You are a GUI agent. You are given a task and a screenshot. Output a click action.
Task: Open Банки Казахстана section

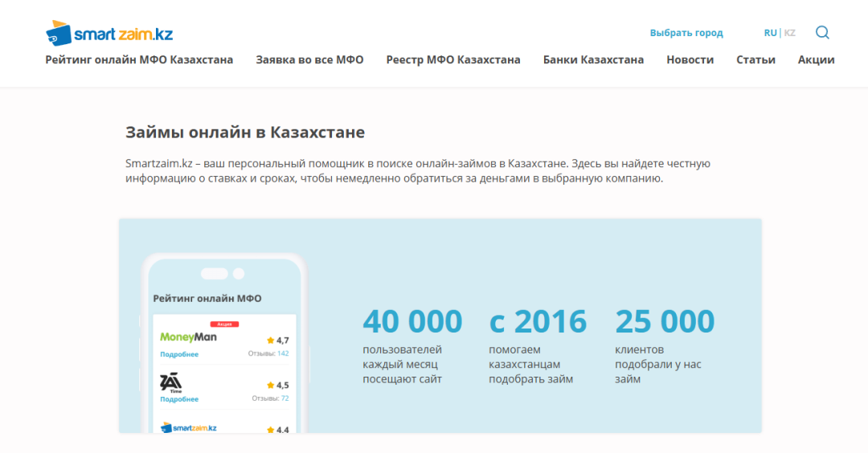tap(593, 59)
